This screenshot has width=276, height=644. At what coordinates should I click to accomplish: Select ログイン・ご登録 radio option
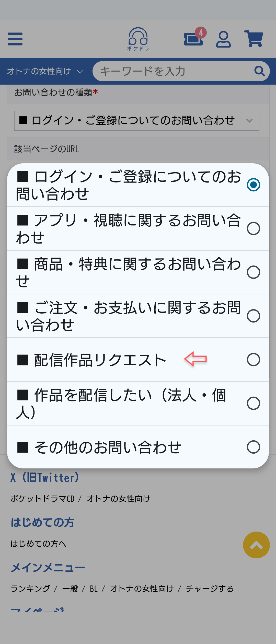click(x=254, y=185)
